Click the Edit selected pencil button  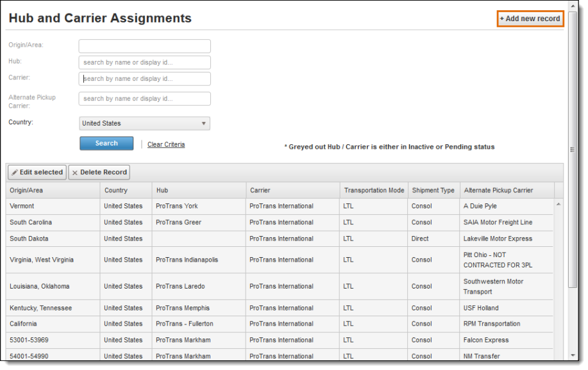[x=37, y=172]
